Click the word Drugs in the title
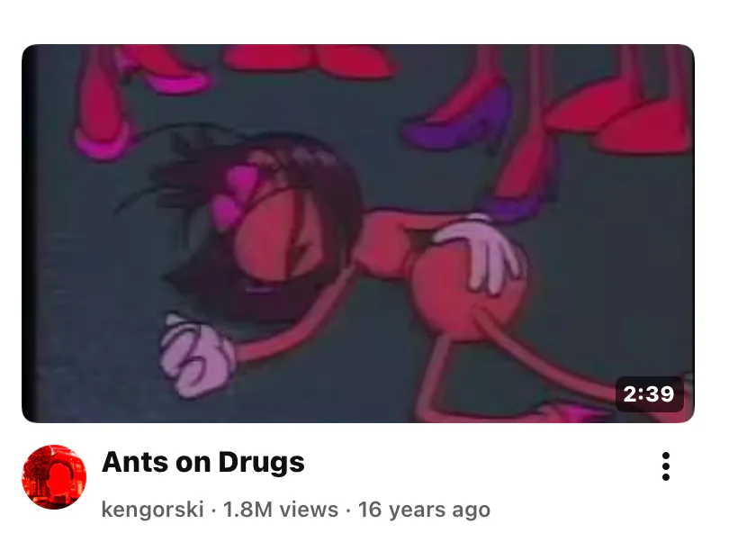The height and width of the screenshot is (560, 738). tap(261, 462)
